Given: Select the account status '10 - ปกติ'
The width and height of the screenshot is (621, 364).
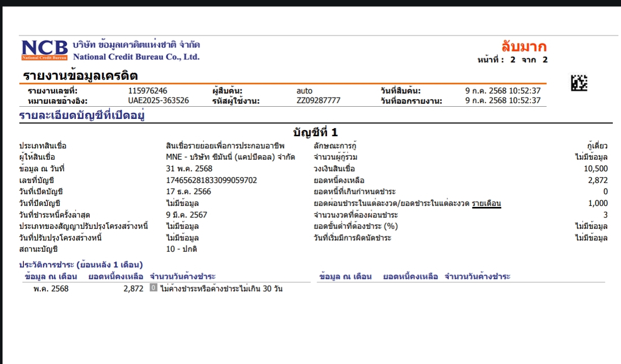Looking at the screenshot, I should (182, 249).
